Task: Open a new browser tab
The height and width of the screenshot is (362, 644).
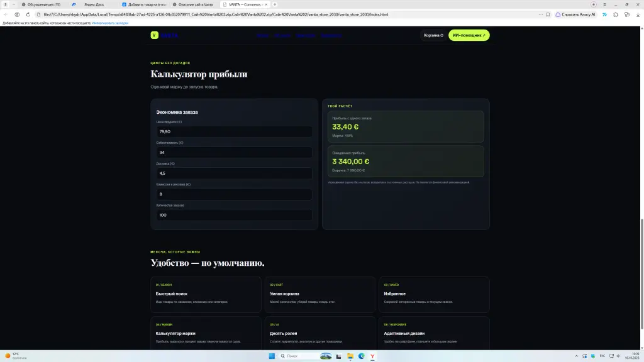Action: click(x=275, y=4)
